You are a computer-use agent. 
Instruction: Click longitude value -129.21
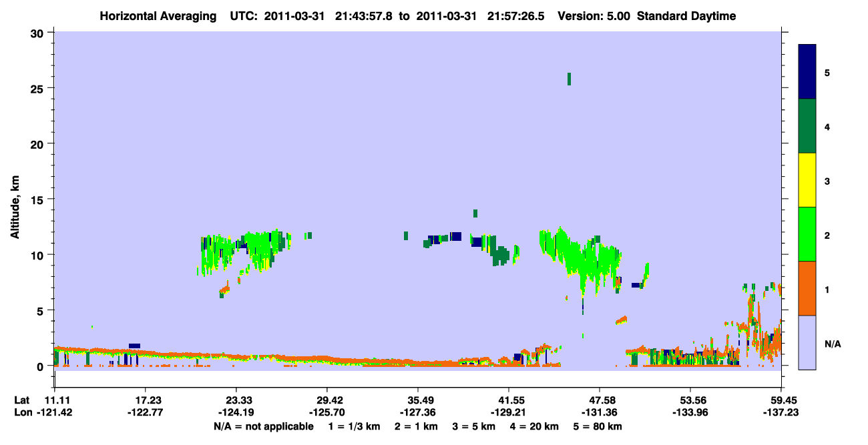(x=509, y=412)
